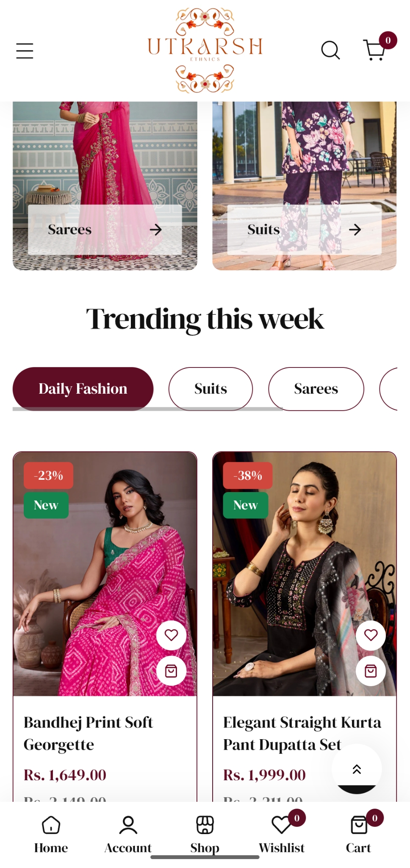Image resolution: width=410 pixels, height=868 pixels.
Task: Click the scroll-to-top double chevron button
Action: [x=357, y=769]
